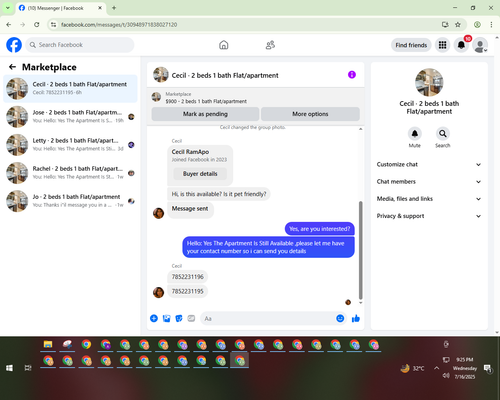
Task: Click the chat header listing thumbnail
Action: 161,75
